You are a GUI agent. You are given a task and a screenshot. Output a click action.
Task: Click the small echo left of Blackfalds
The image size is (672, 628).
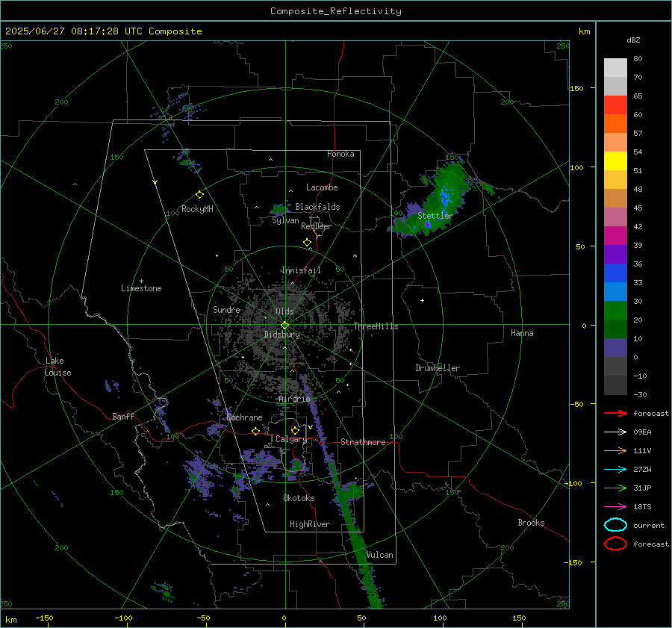[279, 209]
